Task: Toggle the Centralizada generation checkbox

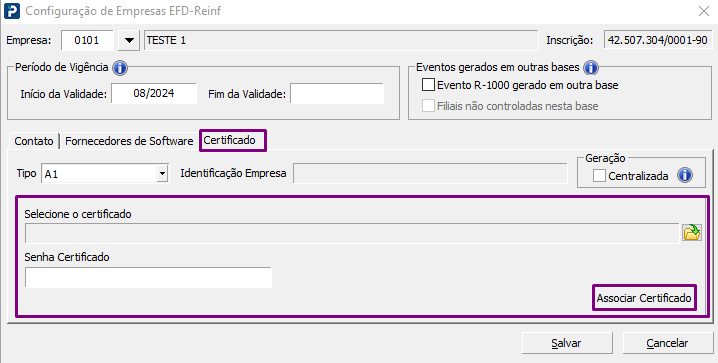Action: pyautogui.click(x=599, y=176)
